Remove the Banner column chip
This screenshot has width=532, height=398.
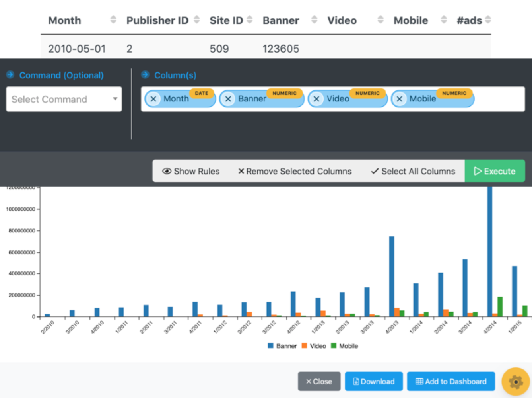228,99
